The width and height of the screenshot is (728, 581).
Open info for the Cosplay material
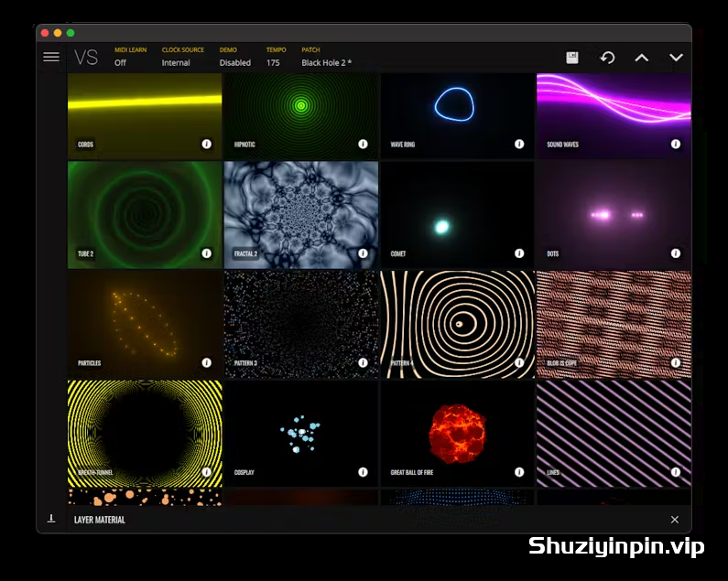(363, 471)
